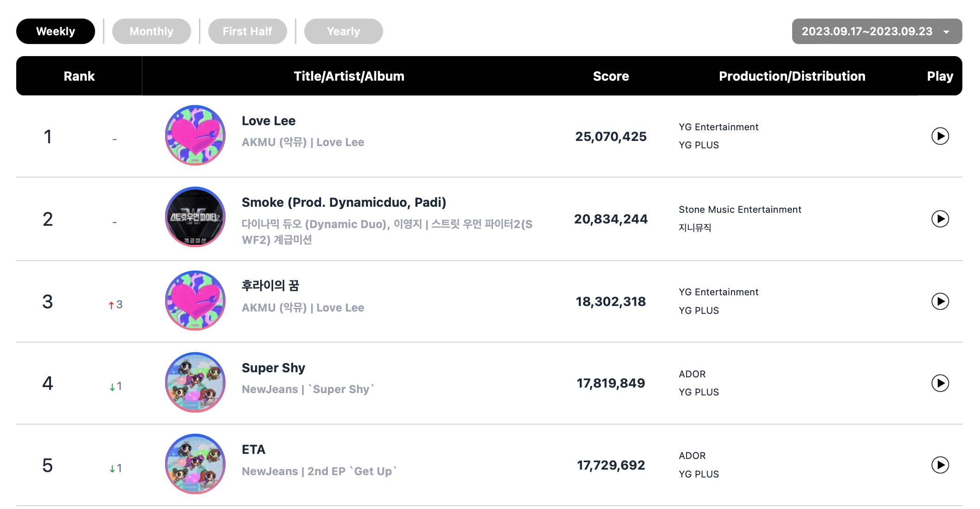Click ETA Get Up album artwork
Screen dimensions: 980x509
click(195, 464)
